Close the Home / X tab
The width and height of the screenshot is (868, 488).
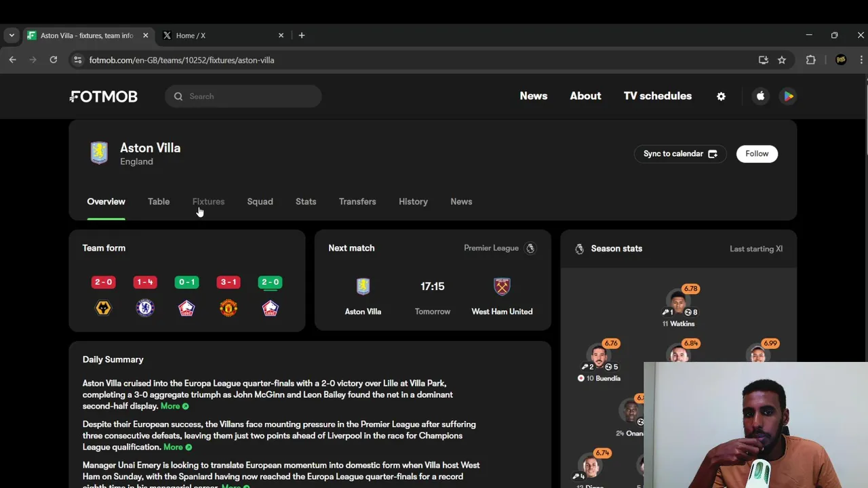(x=281, y=35)
